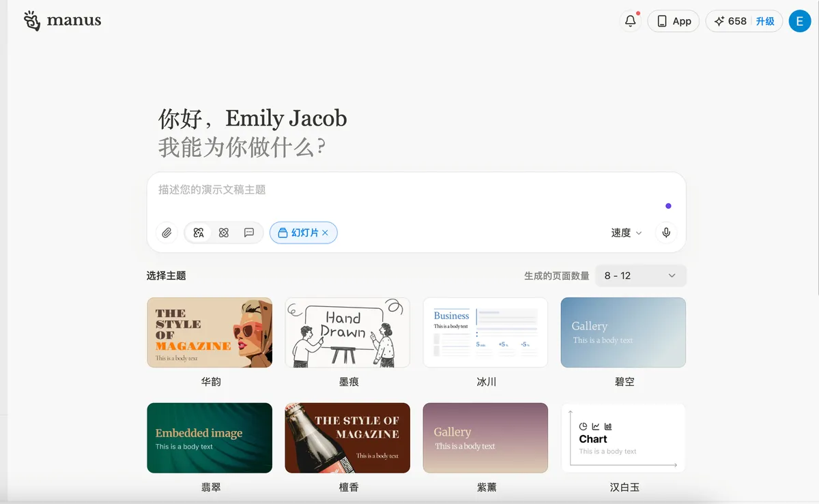819x504 pixels.
Task: Choose the 华韵 magazine theme thumbnail
Action: click(x=210, y=332)
